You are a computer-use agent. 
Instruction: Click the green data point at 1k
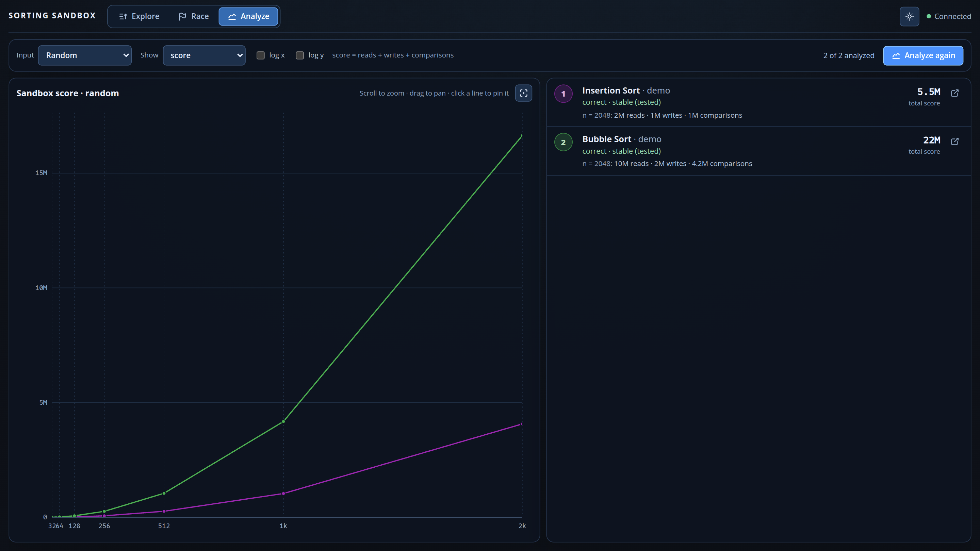tap(283, 421)
